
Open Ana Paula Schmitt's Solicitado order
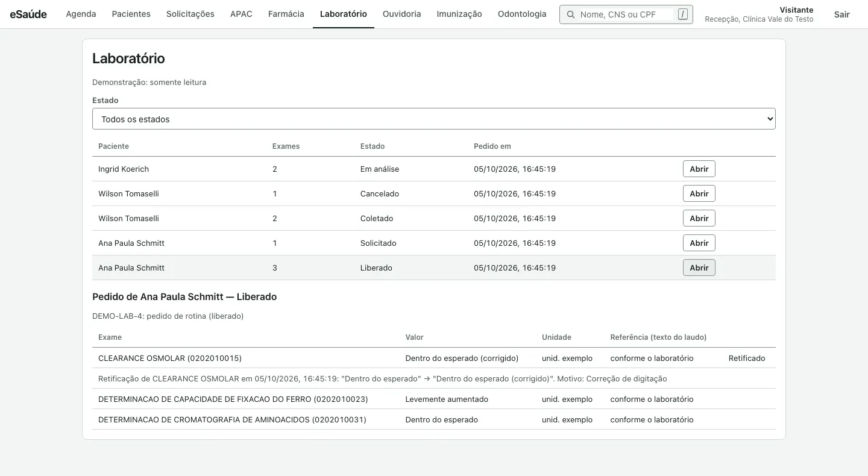699,243
